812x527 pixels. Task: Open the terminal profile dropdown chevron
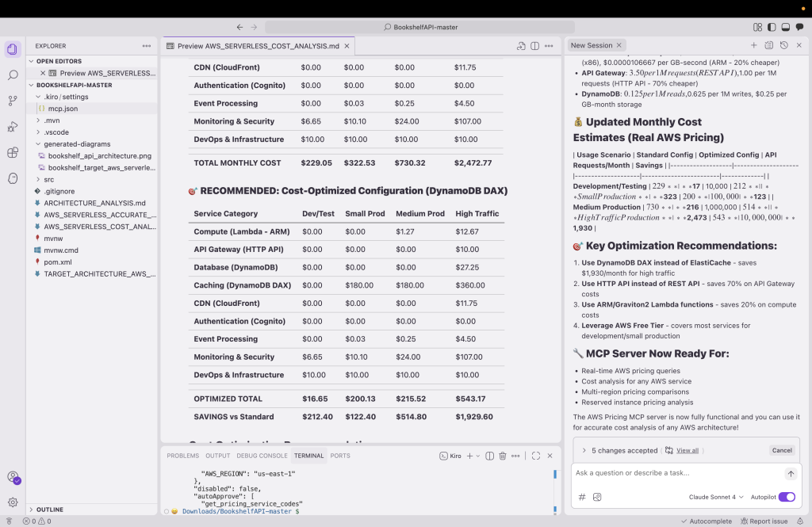[x=477, y=456]
